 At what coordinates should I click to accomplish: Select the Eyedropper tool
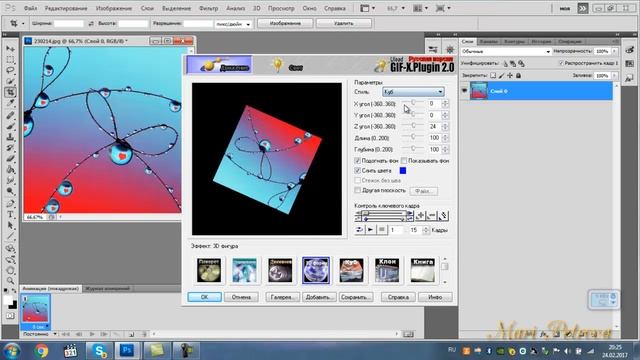pos(10,103)
